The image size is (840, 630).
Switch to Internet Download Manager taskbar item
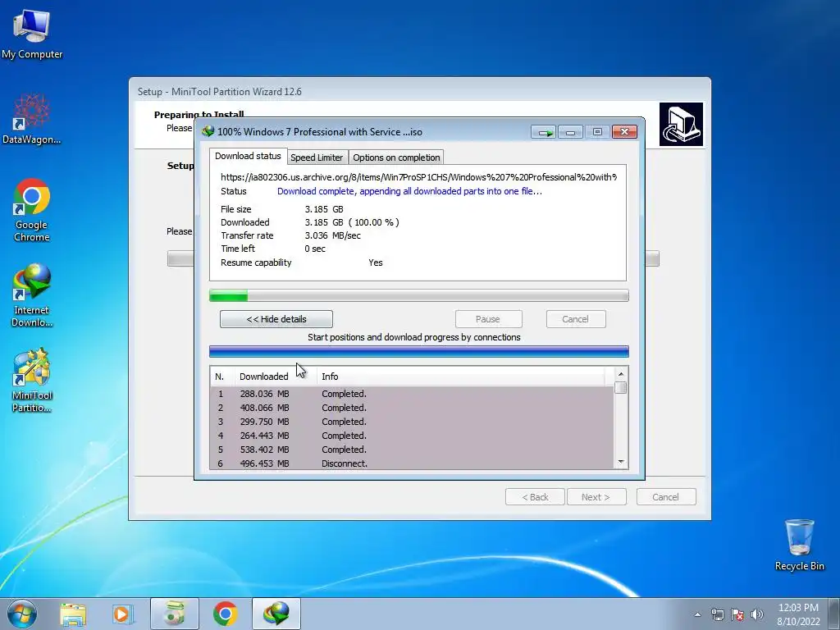tap(276, 614)
